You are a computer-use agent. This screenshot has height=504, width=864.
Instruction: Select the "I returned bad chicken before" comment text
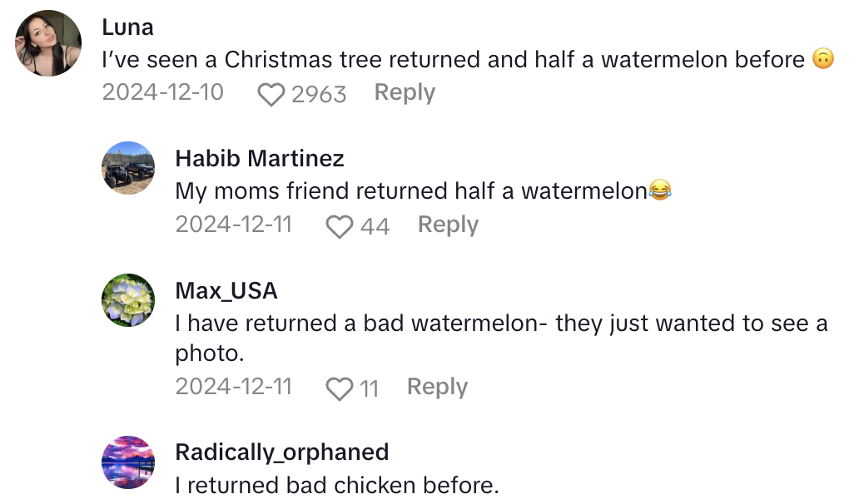coord(337,485)
